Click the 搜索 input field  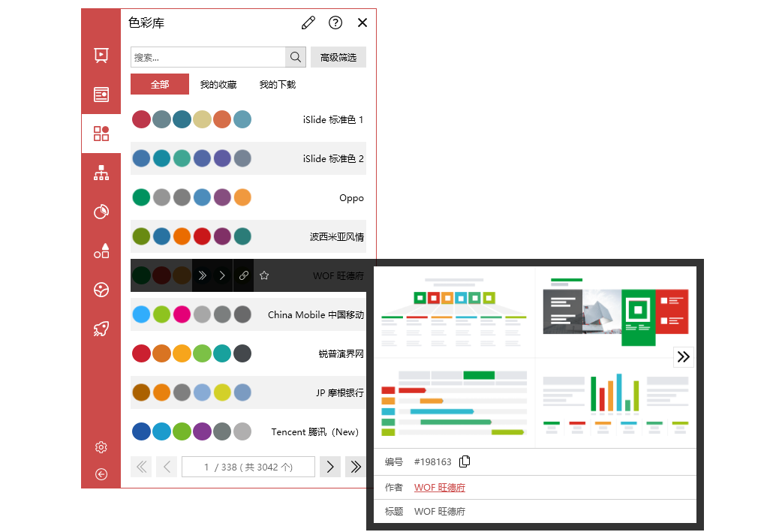[208, 57]
